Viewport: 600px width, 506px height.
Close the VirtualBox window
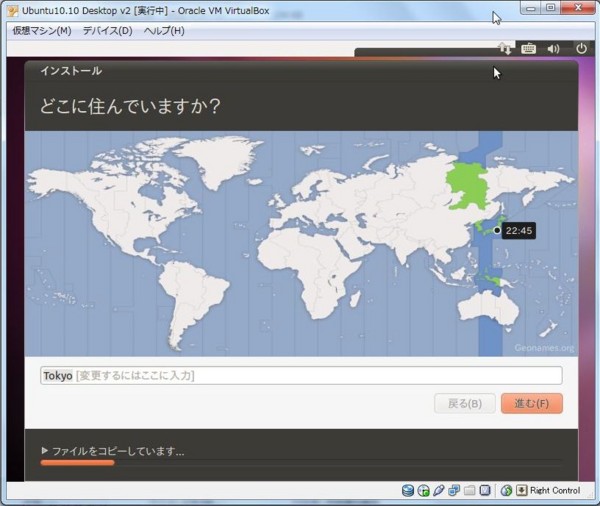[x=578, y=8]
